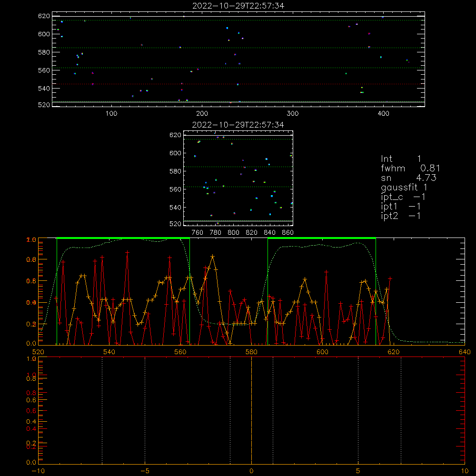Select the 'ipt2' label
The width and height of the screenshot is (476, 476).
pyautogui.click(x=389, y=216)
